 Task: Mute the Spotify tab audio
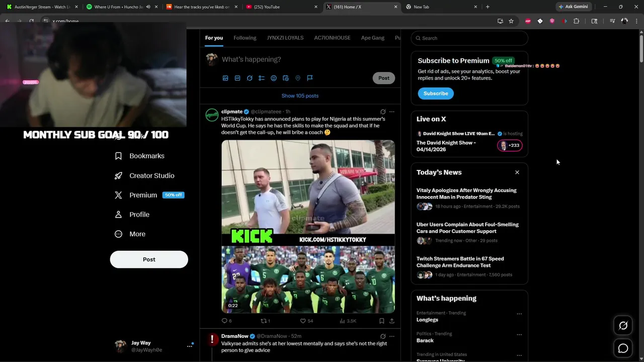click(148, 7)
